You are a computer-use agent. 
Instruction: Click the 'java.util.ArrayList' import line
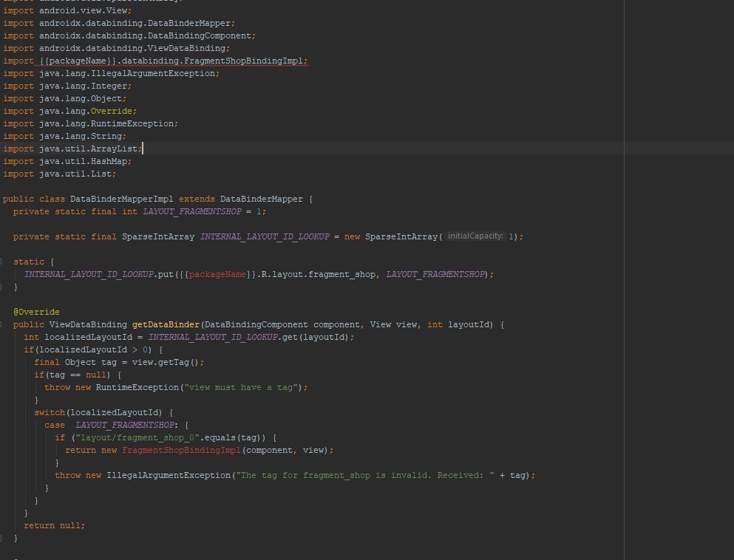[x=72, y=148]
